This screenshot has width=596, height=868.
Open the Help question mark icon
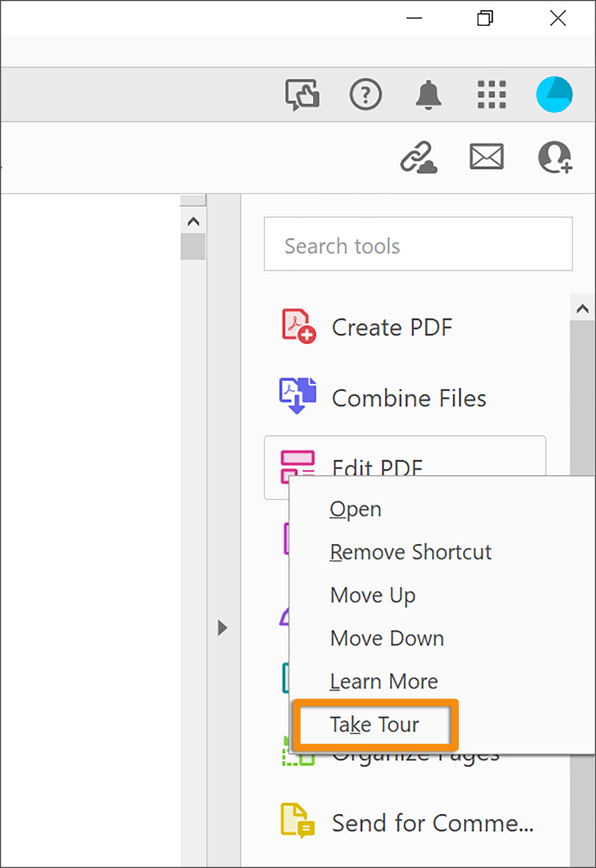pos(366,94)
